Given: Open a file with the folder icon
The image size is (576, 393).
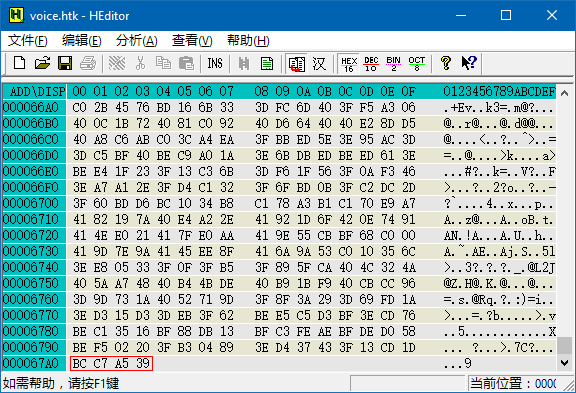Looking at the screenshot, I should click(42, 63).
